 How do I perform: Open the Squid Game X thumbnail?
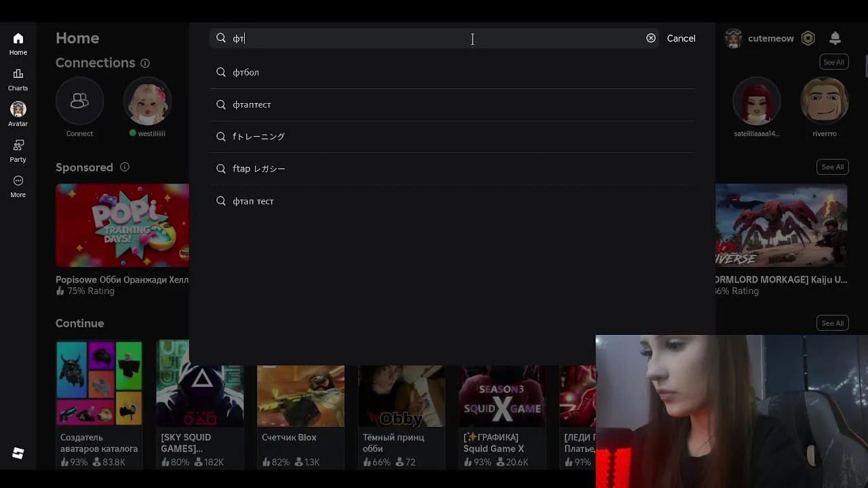[x=502, y=396]
